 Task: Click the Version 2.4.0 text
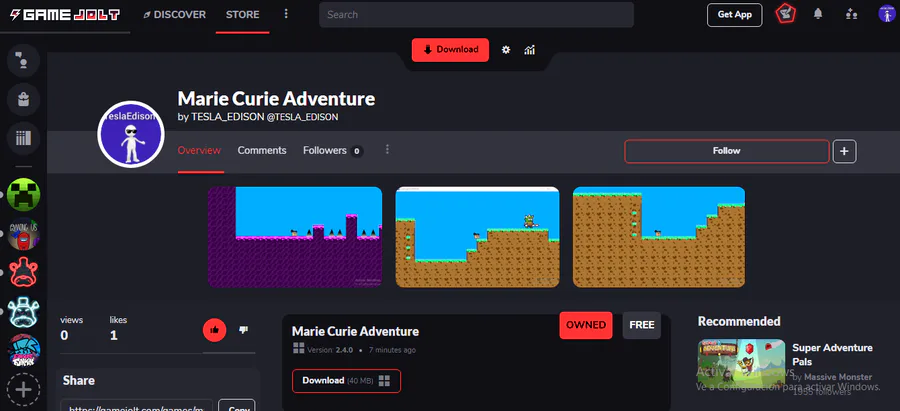click(329, 350)
